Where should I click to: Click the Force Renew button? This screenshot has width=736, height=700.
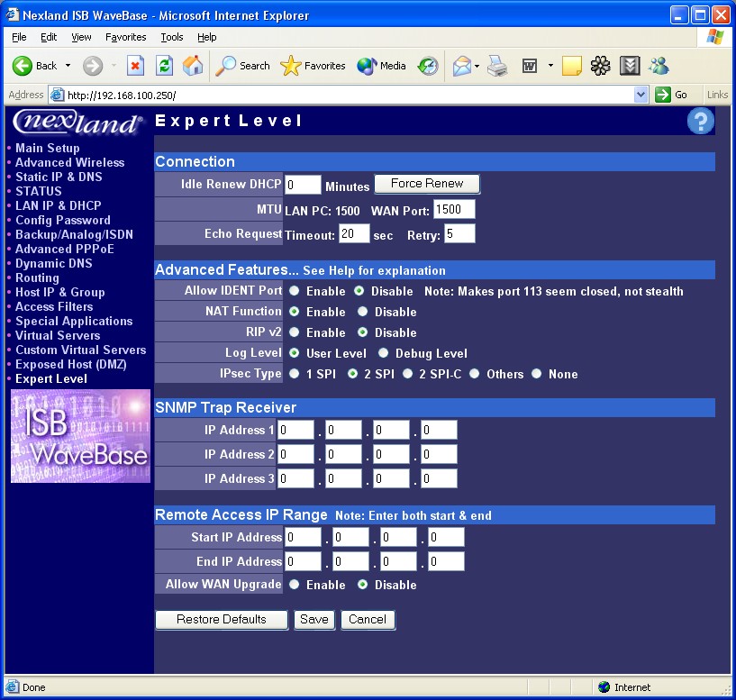(427, 184)
